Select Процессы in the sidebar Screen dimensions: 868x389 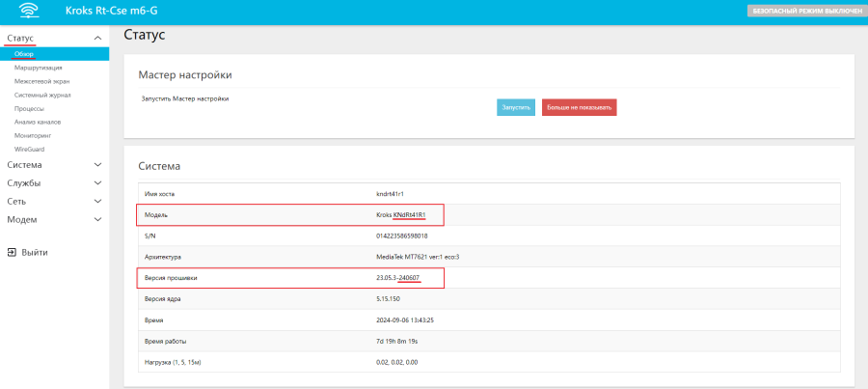click(29, 109)
